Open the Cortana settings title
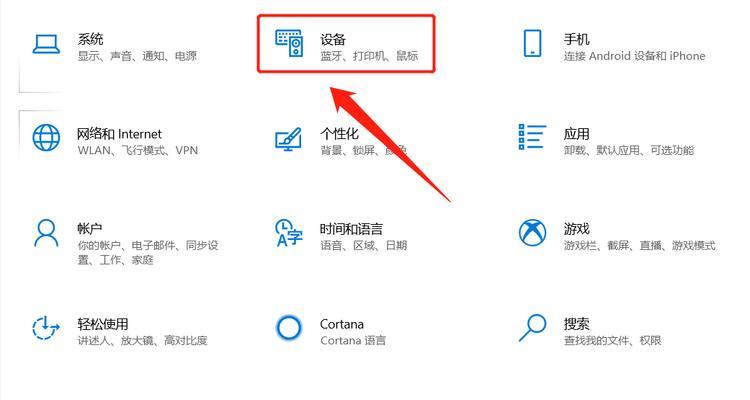This screenshot has width=750, height=400. pyautogui.click(x=342, y=324)
